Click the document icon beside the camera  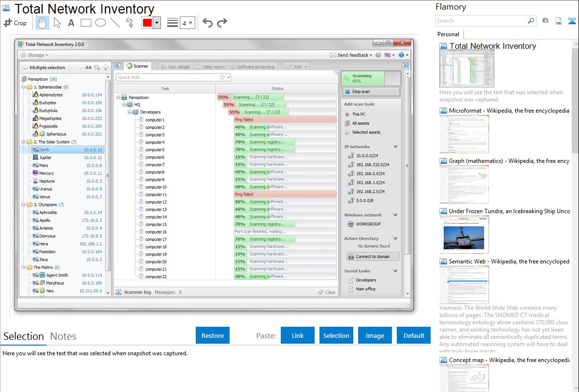[559, 21]
